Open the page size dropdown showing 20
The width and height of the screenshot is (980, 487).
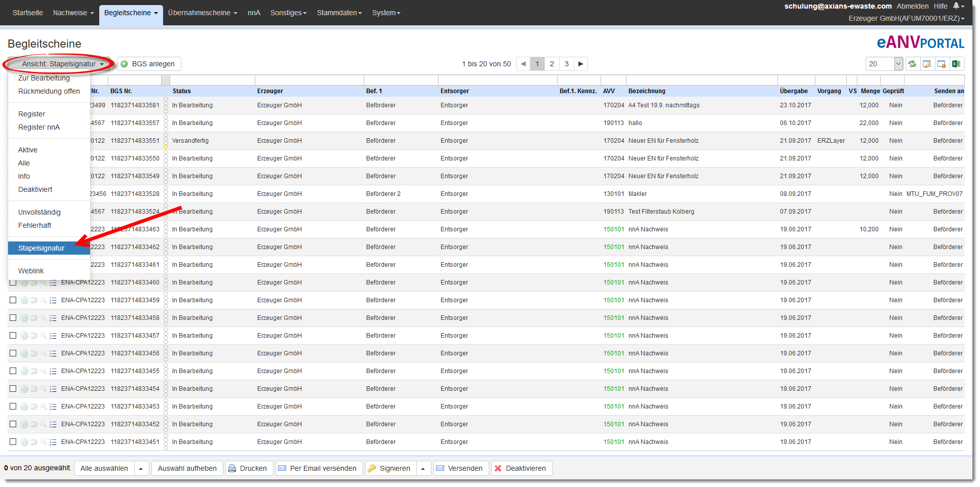click(884, 64)
